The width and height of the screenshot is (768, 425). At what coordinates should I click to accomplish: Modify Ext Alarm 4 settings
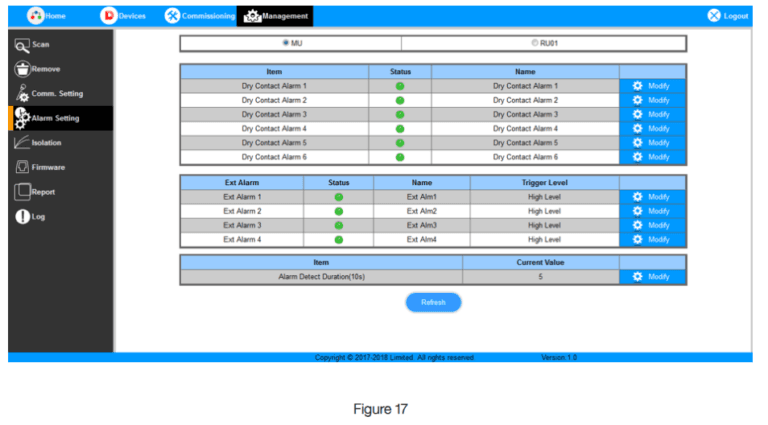[652, 239]
